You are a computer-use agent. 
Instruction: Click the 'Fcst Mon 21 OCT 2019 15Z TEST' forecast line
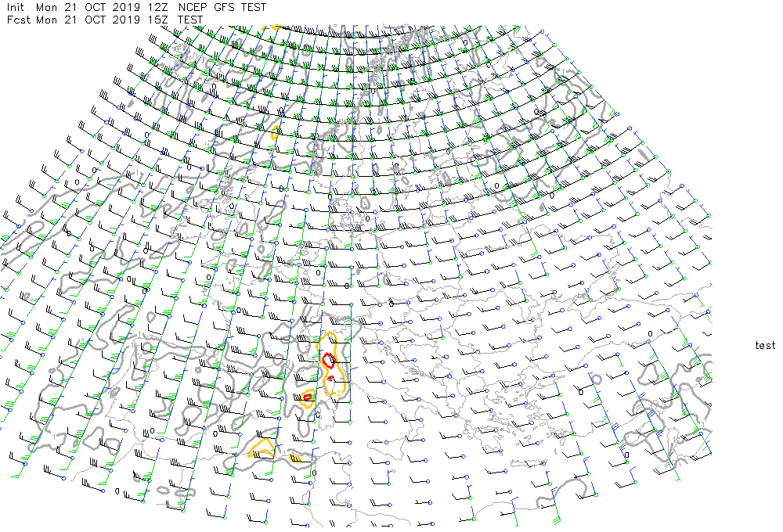[x=105, y=20]
